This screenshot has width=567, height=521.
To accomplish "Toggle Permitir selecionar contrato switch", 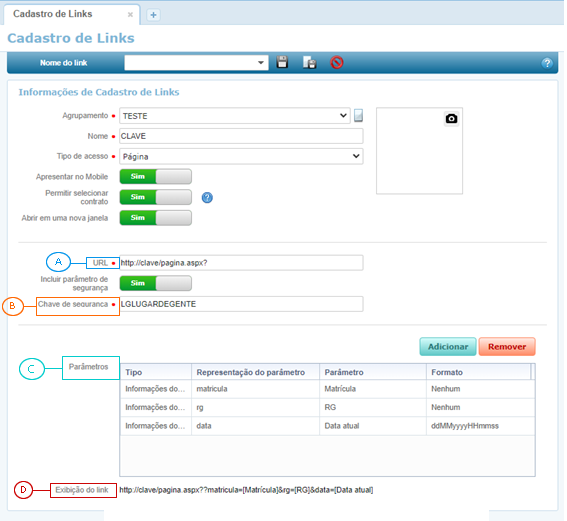I will (x=155, y=197).
